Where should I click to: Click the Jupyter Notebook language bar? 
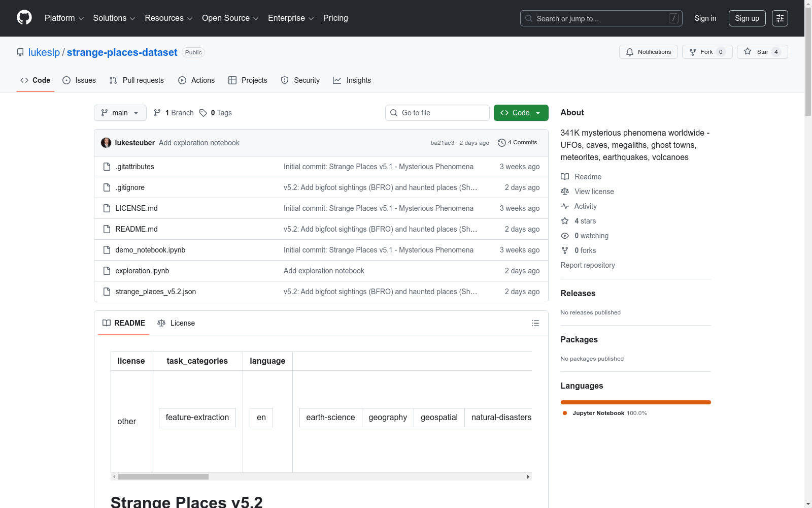coord(636,402)
